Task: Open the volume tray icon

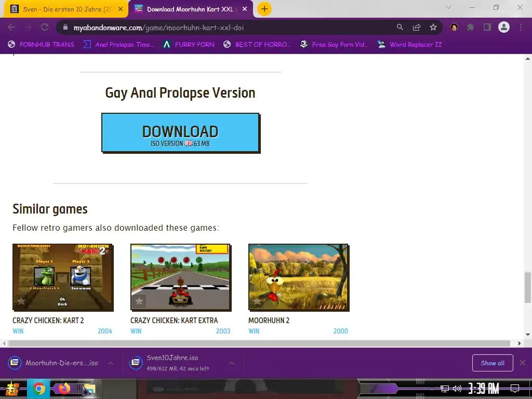Action: (457, 389)
